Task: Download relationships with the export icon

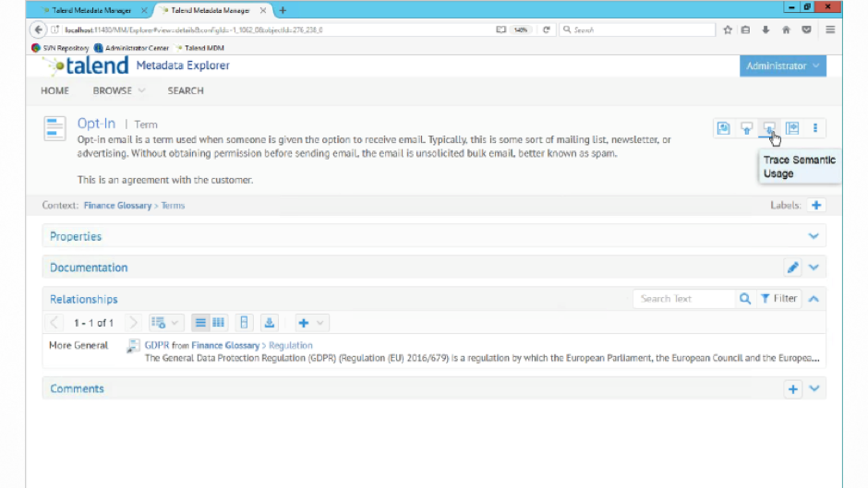Action: (270, 323)
